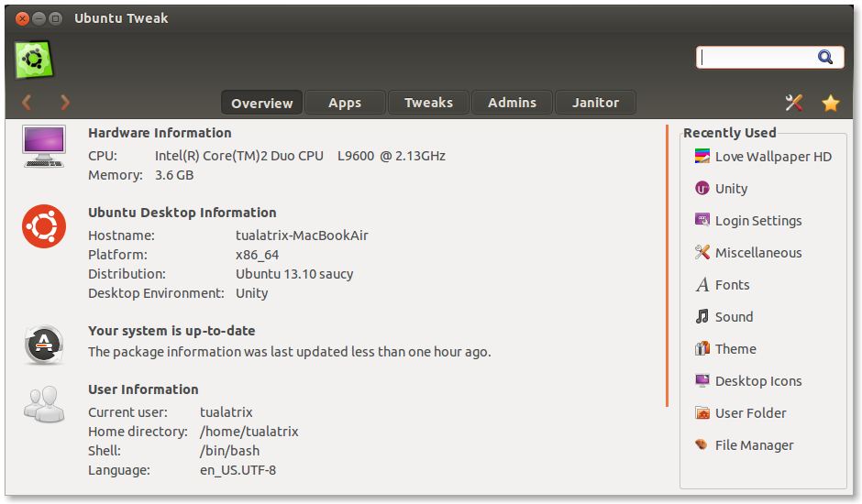Open Miscellaneous label in Recently Used
The image size is (862, 504).
[x=758, y=253]
